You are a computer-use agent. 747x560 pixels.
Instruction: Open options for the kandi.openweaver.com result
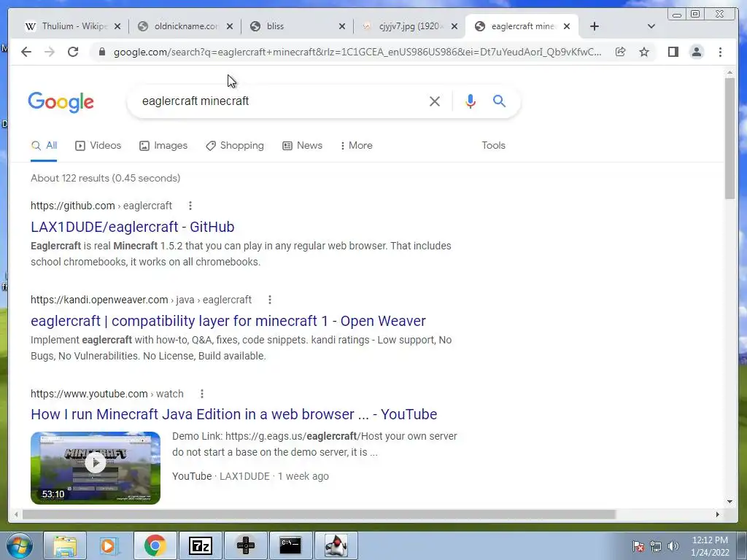point(270,300)
